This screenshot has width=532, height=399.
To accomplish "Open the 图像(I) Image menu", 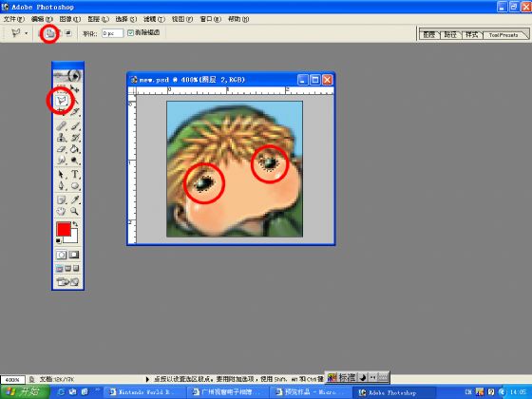I will point(70,19).
